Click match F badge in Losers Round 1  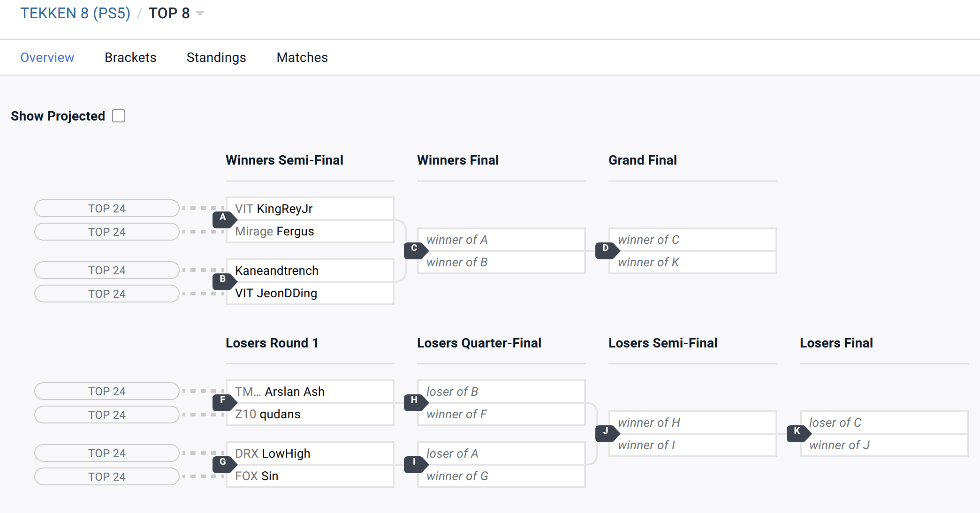click(x=223, y=401)
